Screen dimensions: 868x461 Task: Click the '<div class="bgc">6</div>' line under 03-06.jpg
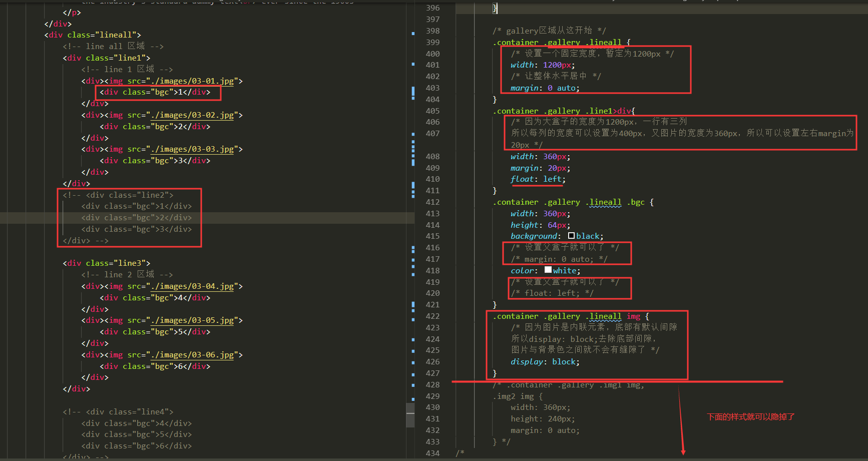(155, 366)
